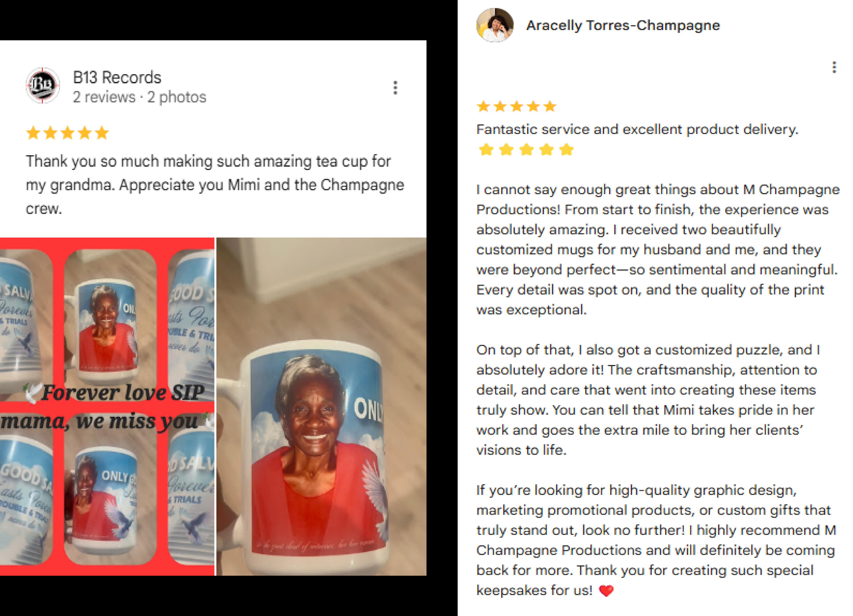This screenshot has height=616, width=853.
Task: Open Aracelly Torres-Champagne review options menu
Action: pyautogui.click(x=834, y=67)
